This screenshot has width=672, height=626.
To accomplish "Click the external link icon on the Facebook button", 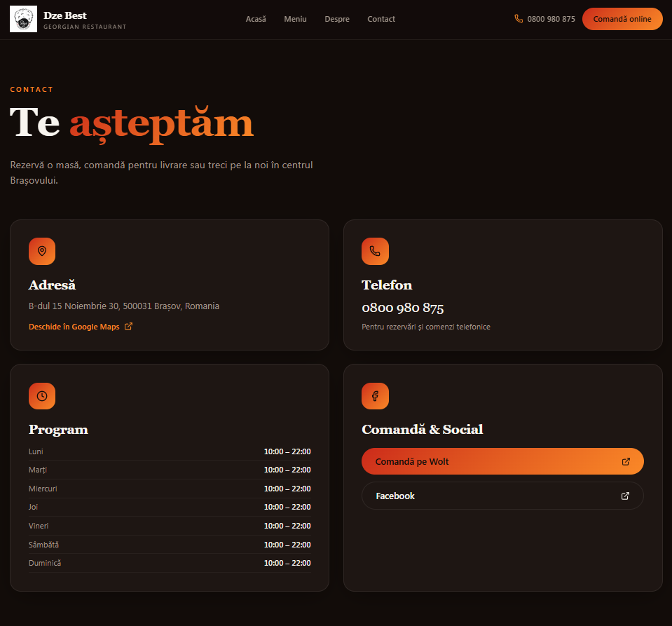I will pos(625,496).
